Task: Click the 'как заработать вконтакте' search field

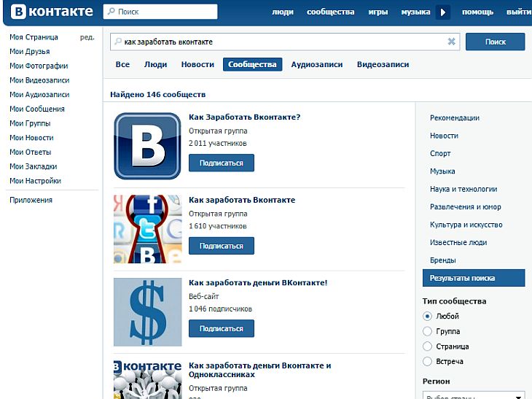Action: (x=285, y=42)
